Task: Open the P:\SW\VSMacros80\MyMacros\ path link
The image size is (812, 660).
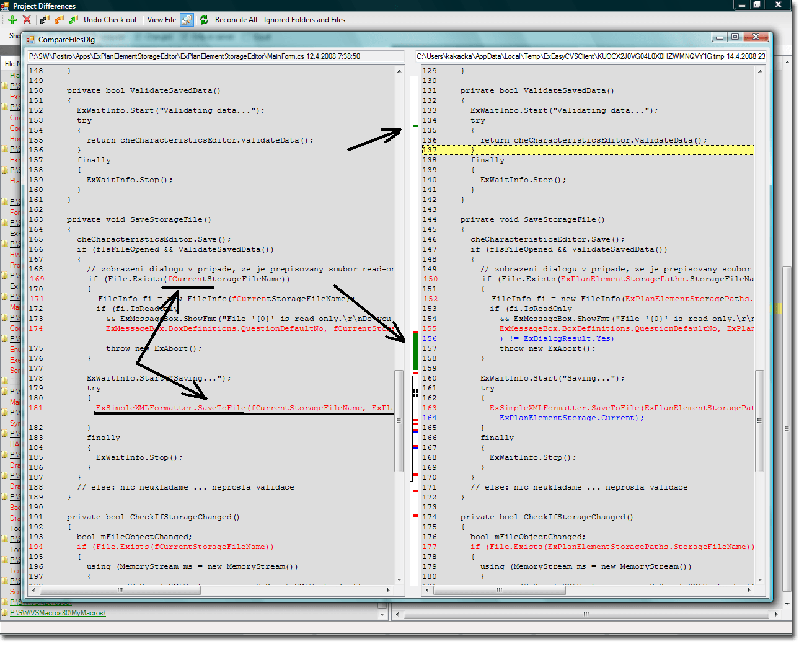Action: pos(58,613)
